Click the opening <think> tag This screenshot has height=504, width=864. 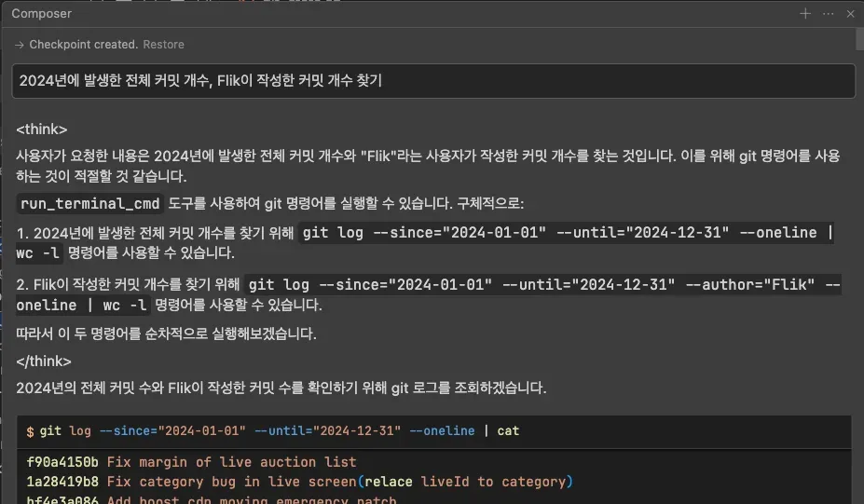42,129
